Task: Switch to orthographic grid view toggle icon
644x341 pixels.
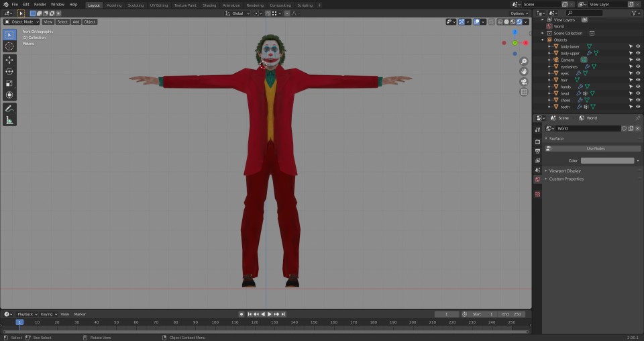Action: (524, 92)
